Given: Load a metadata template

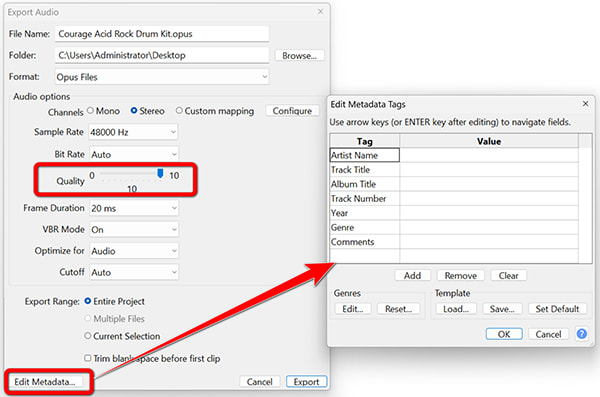Looking at the screenshot, I should [456, 309].
